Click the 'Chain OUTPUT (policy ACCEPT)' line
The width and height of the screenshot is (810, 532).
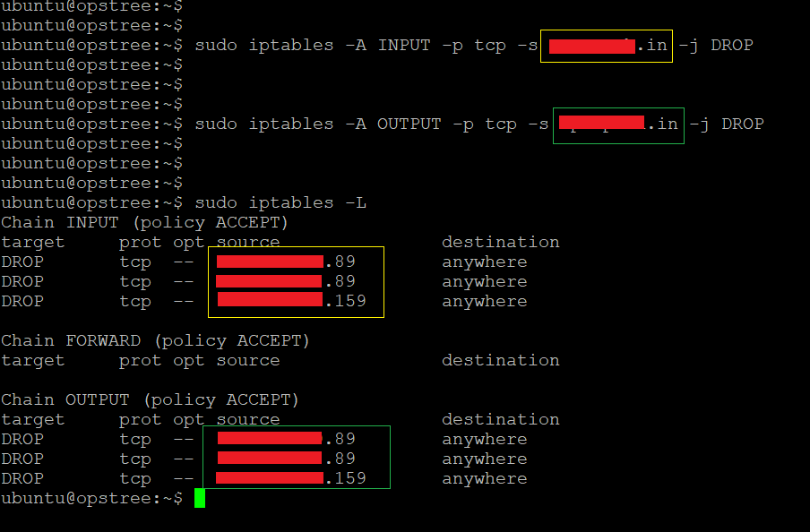tap(151, 399)
